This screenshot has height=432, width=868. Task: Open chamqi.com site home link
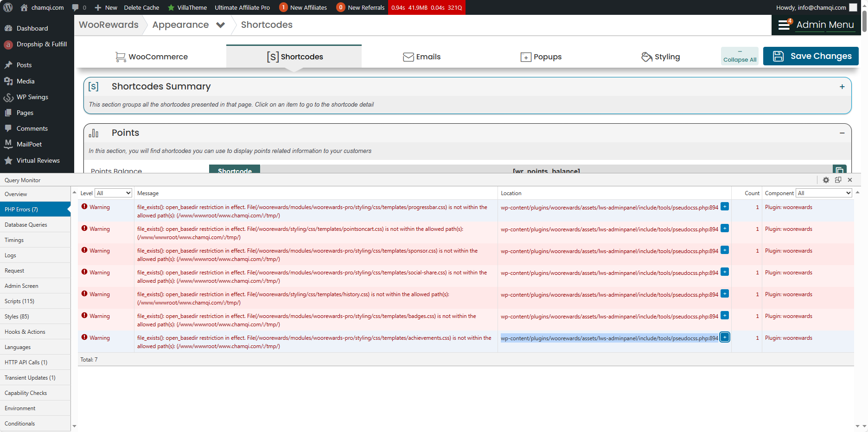42,7
